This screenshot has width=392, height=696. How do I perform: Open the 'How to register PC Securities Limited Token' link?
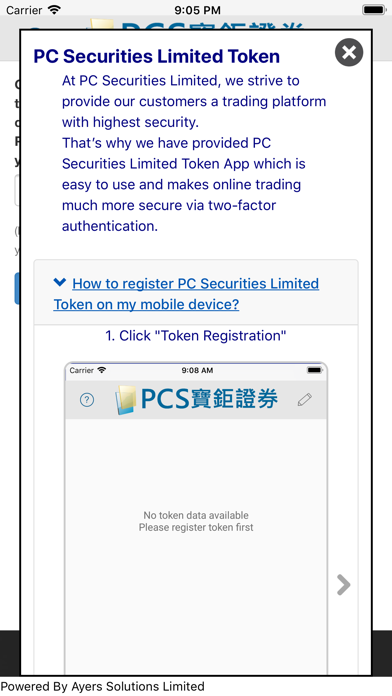tap(186, 294)
